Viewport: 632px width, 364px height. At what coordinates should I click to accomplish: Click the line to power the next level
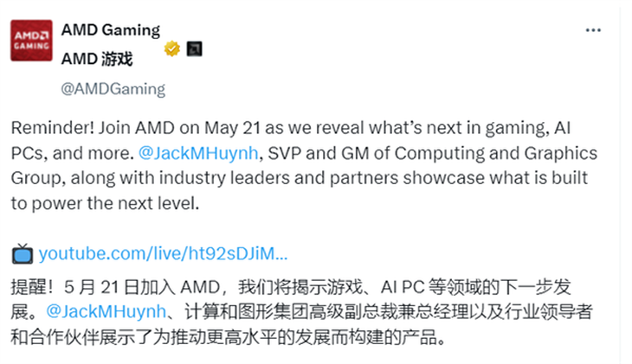[106, 203]
